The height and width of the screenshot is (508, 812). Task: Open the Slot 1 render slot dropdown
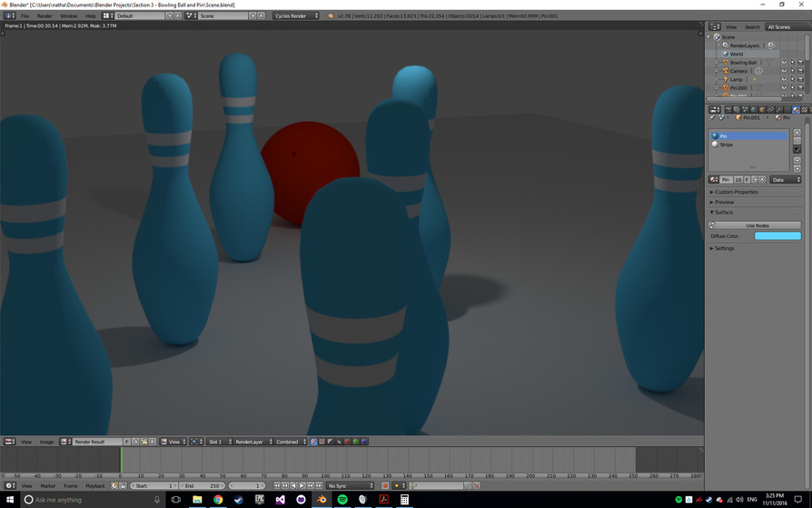[x=218, y=442]
